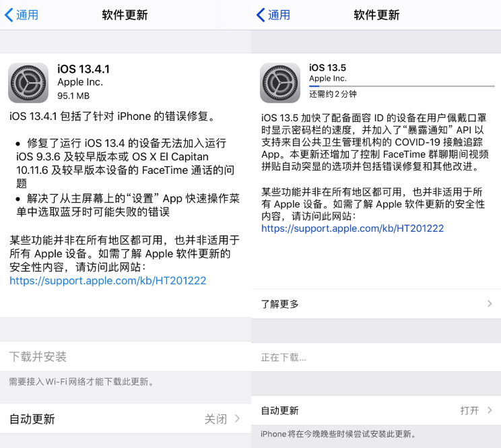Viewport: 501px width, 448px height.
Task: Tap the chevron on the 了解更多 row
Action: (490, 304)
